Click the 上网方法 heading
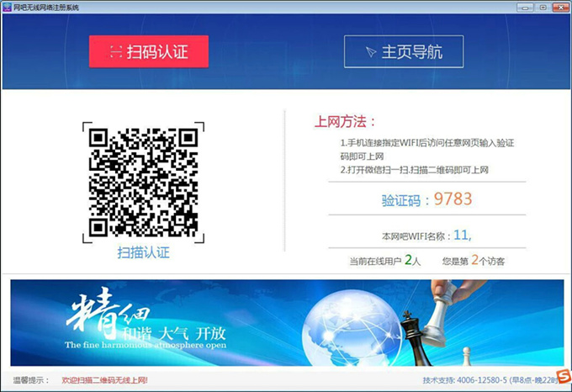This screenshot has height=392, width=572. point(345,121)
